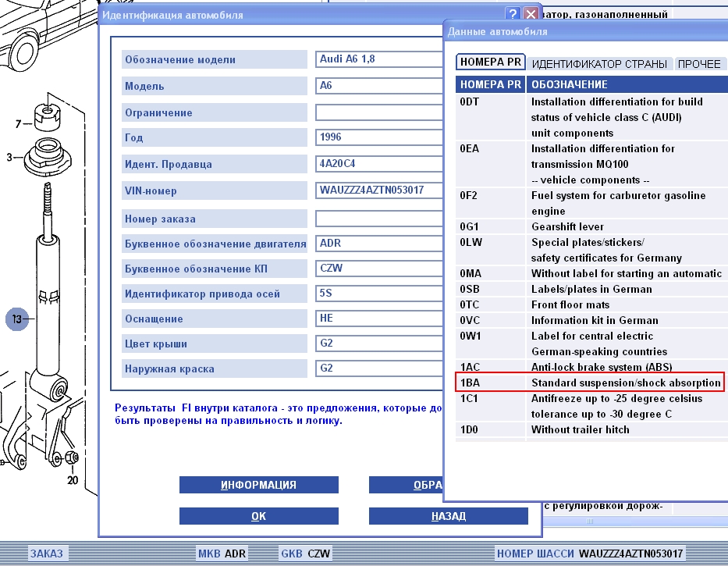This screenshot has width=728, height=566.
Task: Click the Буквенное обозначение двигателя label
Action: [215, 244]
